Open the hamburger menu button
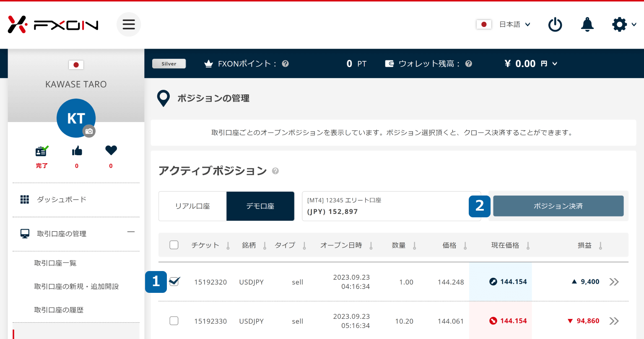The image size is (644, 339). 129,24
